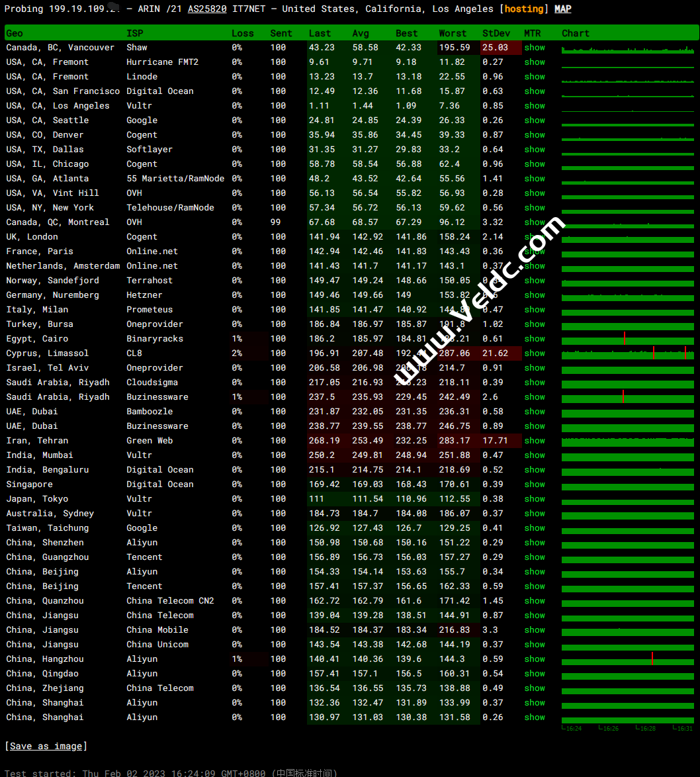Show MTR for New York Telehouse/RamNode
700x777 pixels.
pos(535,208)
